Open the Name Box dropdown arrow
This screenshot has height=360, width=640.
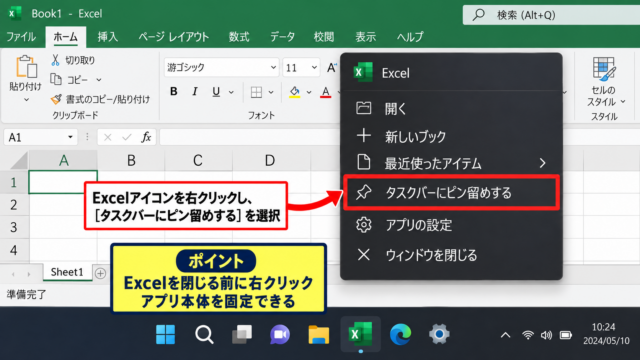tap(70, 137)
